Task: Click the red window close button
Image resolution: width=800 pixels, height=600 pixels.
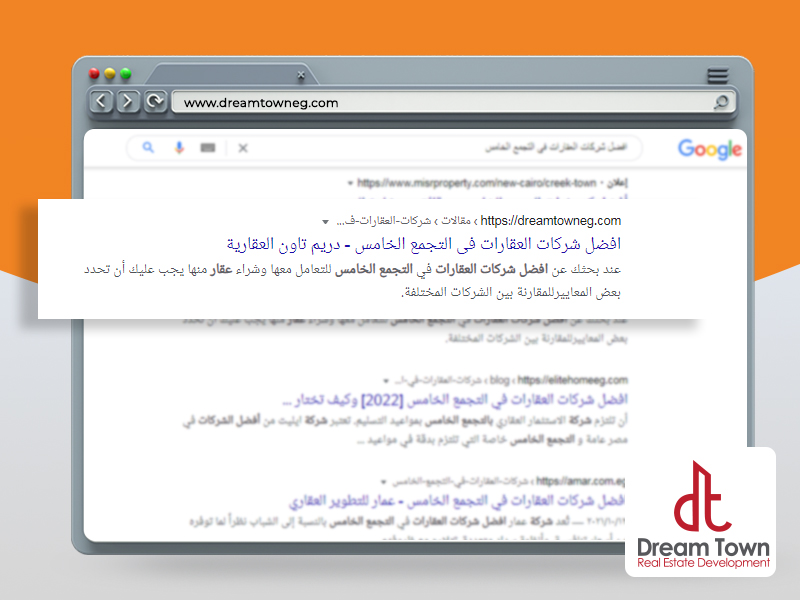Action: (x=94, y=74)
